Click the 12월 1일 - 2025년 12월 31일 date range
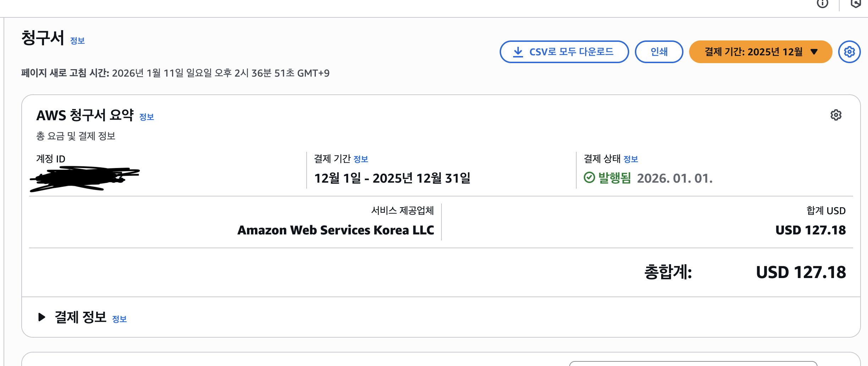Screen dimensions: 868x366 (392, 178)
